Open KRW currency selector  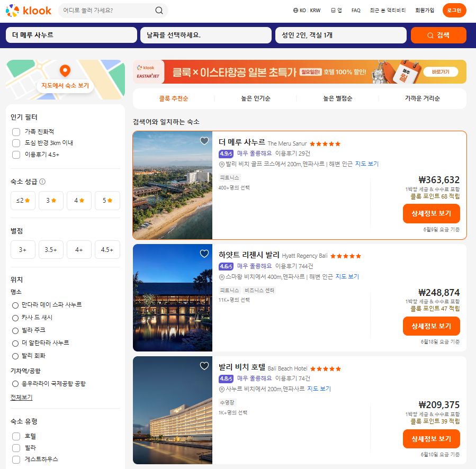pos(315,10)
